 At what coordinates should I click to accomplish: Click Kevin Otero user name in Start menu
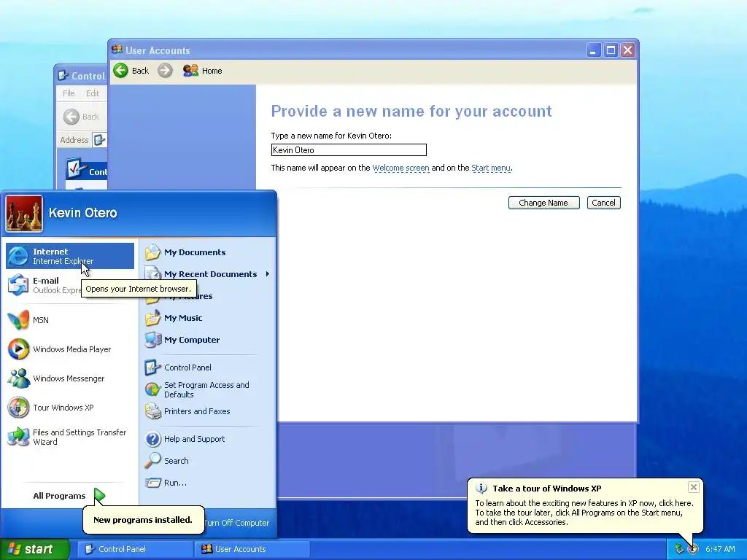point(83,213)
